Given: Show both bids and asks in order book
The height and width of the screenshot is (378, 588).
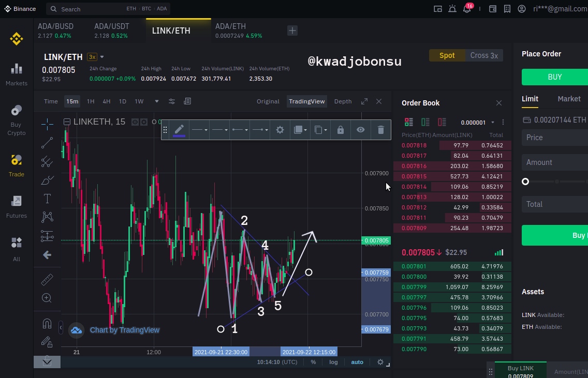Looking at the screenshot, I should pos(409,122).
